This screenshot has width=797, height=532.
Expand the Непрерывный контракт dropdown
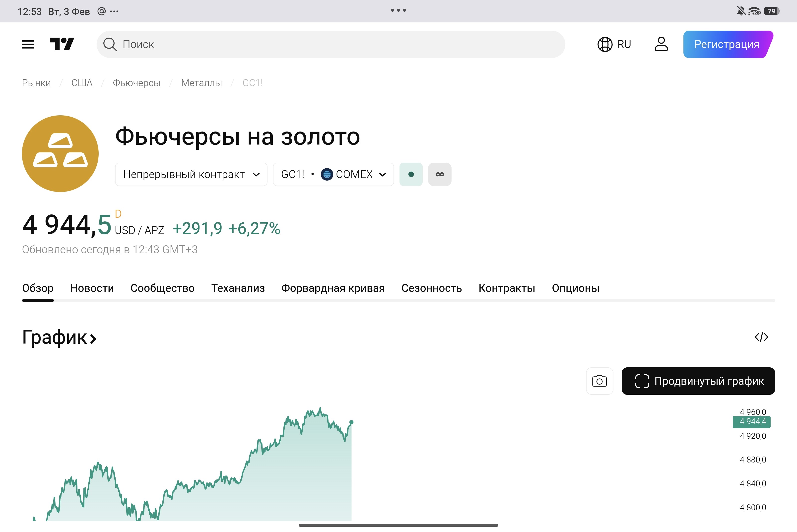click(191, 174)
